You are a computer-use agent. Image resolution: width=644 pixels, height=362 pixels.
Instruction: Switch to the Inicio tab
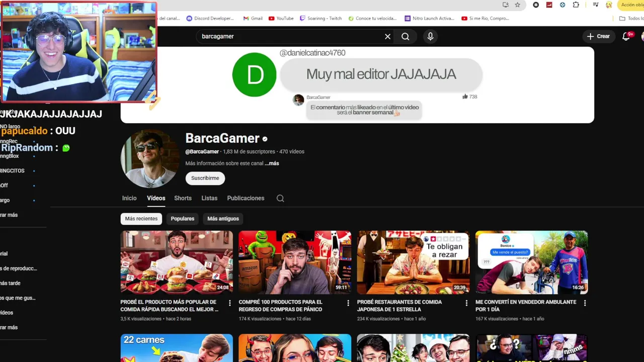pos(129,198)
